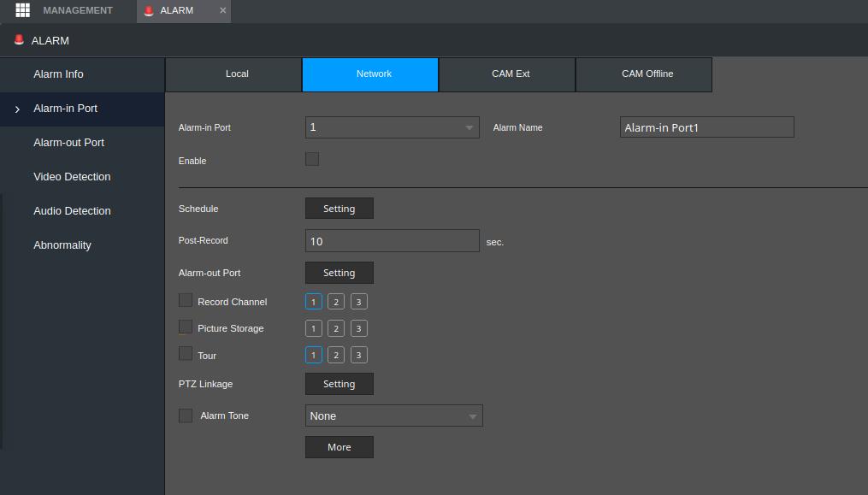This screenshot has height=495, width=868.
Task: Open Abnormality section
Action: point(82,245)
